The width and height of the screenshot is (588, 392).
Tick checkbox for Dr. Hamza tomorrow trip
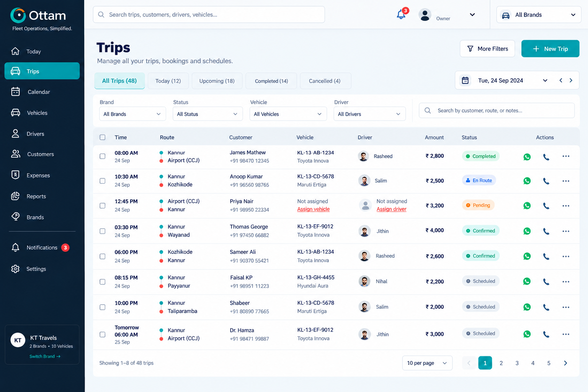[x=103, y=335]
